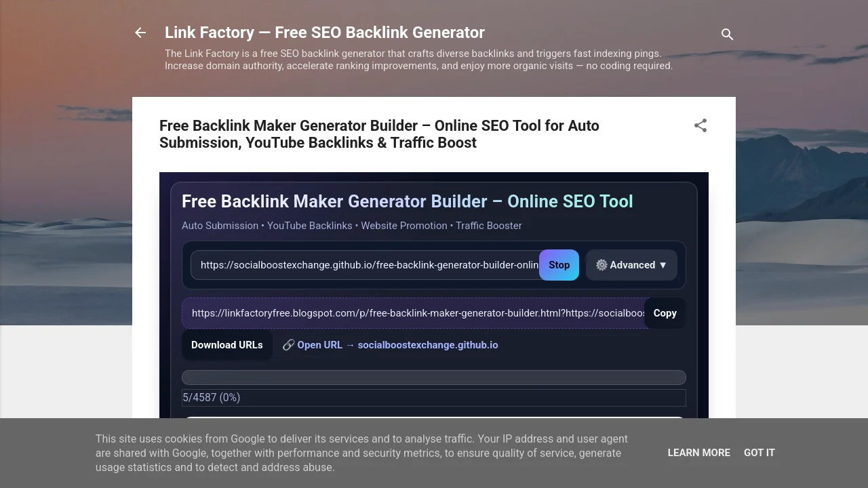Click the target URL input field
The width and height of the screenshot is (868, 488).
(x=366, y=265)
